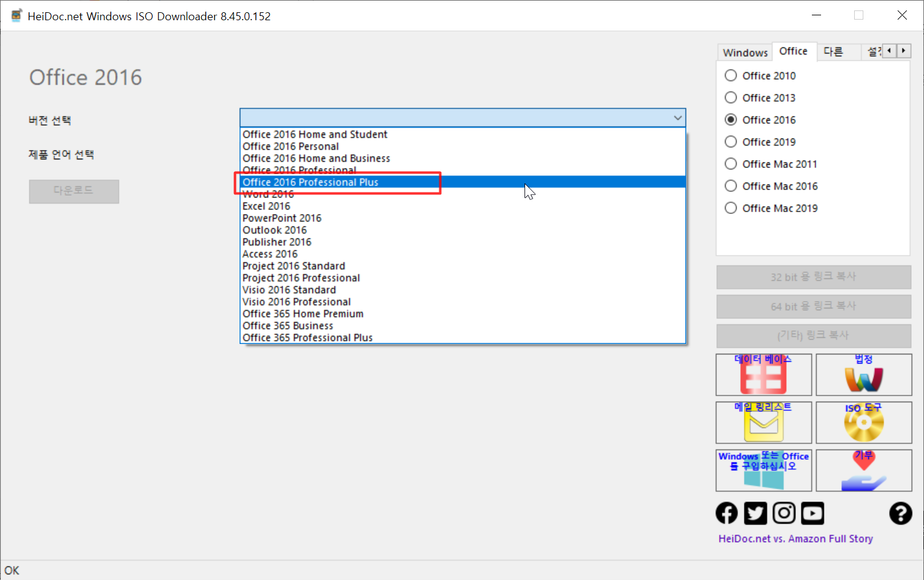Click the 다운로드 download button
The width and height of the screenshot is (924, 580).
click(74, 191)
